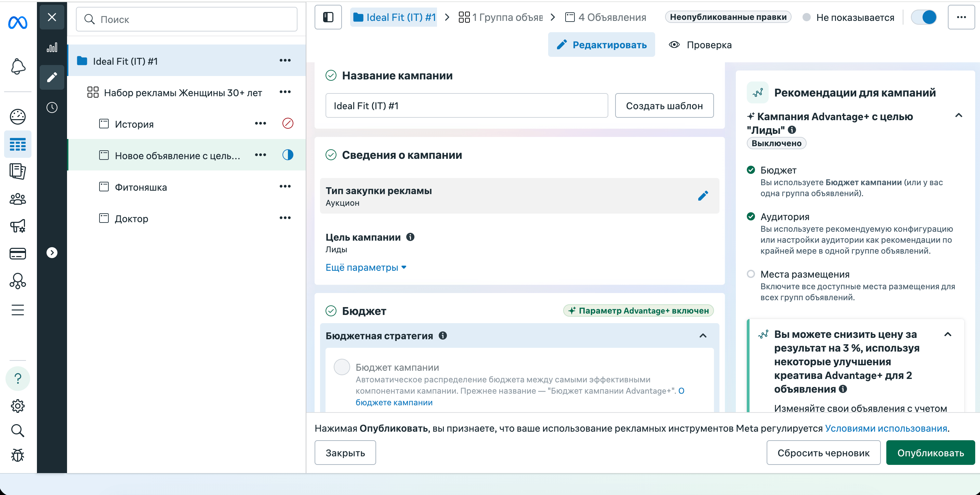The image size is (980, 495).
Task: Open the billing card icon
Action: click(x=17, y=254)
